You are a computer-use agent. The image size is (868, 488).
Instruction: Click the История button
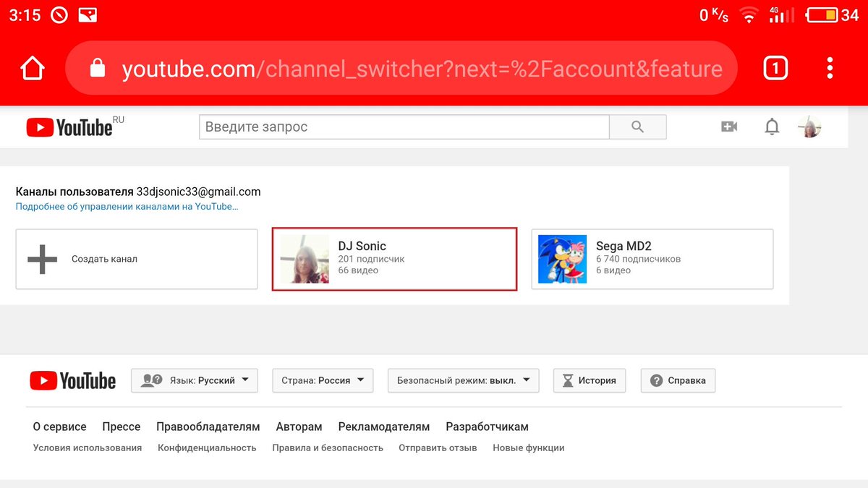pos(590,380)
